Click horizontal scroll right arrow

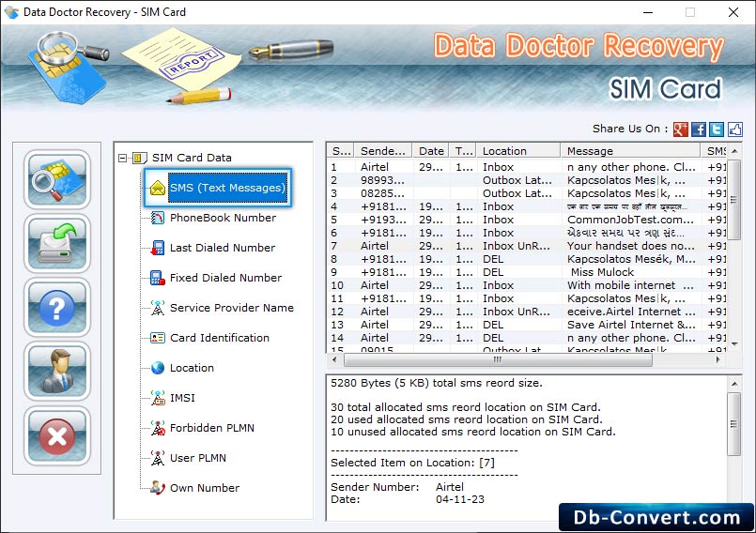[x=717, y=359]
